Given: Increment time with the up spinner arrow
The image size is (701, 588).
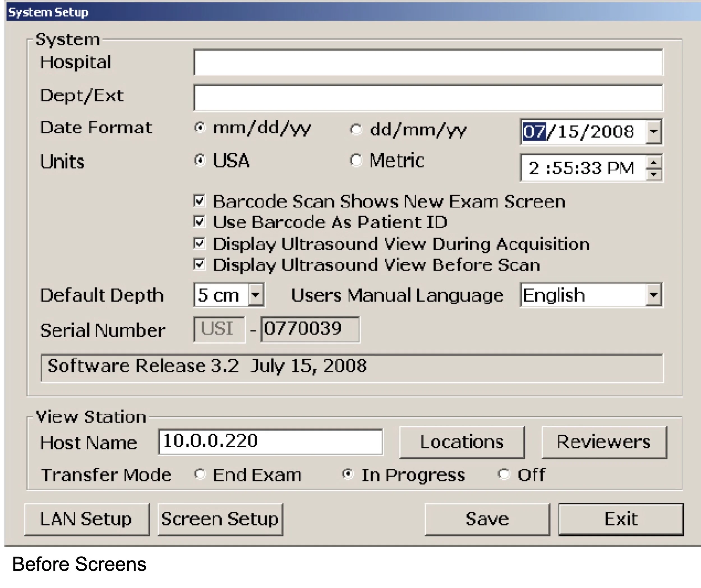Looking at the screenshot, I should tap(654, 163).
